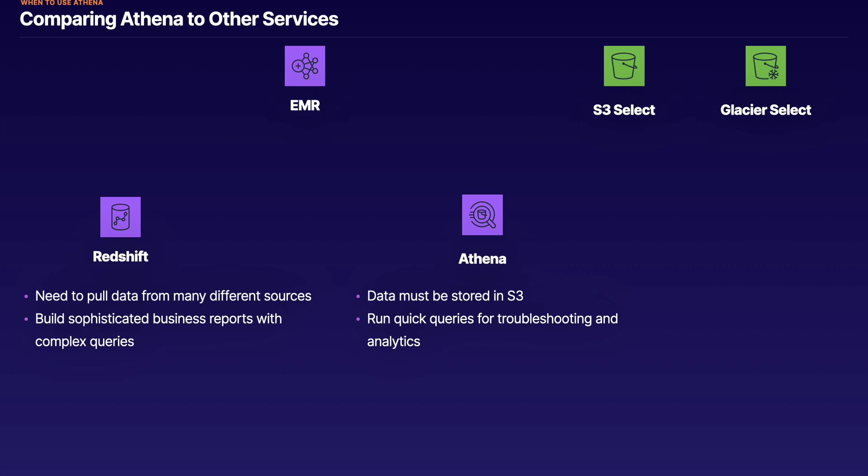Viewport: 868px width, 476px height.
Task: Click "Need to pull data from many different sources"
Action: 173,296
